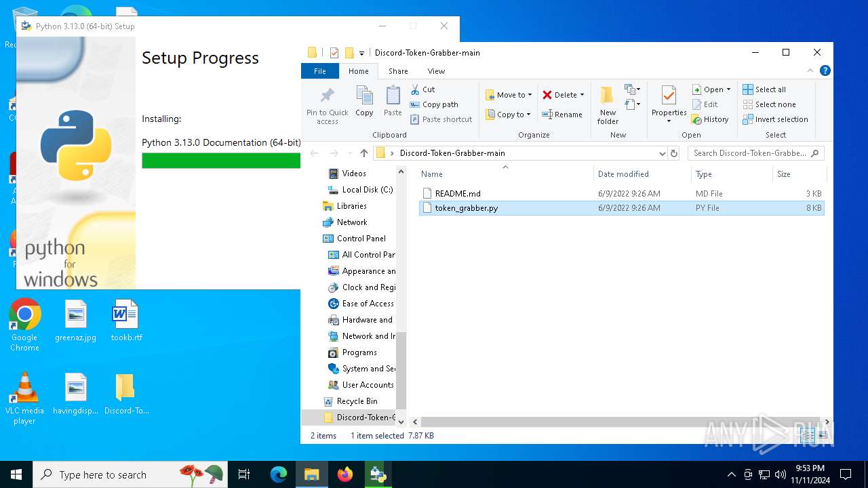
Task: Create a New folder
Action: click(x=608, y=105)
